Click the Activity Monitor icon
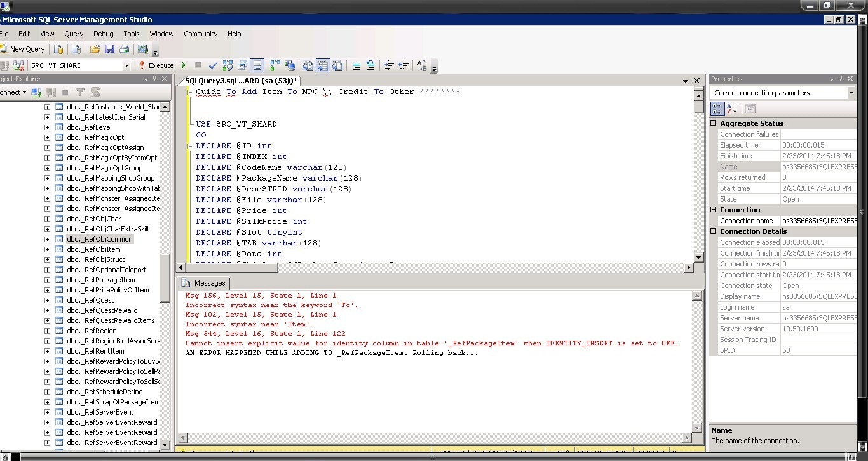The image size is (868, 461). point(143,49)
